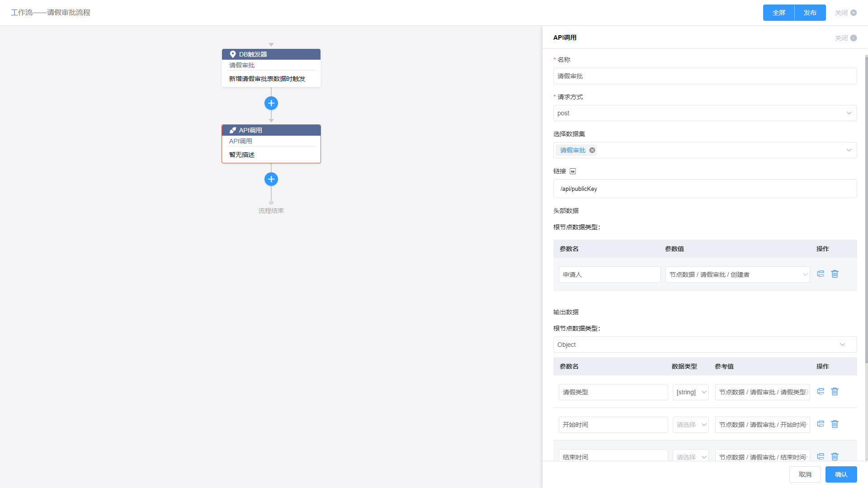Add a child row to 结束时间 output

[x=821, y=457]
